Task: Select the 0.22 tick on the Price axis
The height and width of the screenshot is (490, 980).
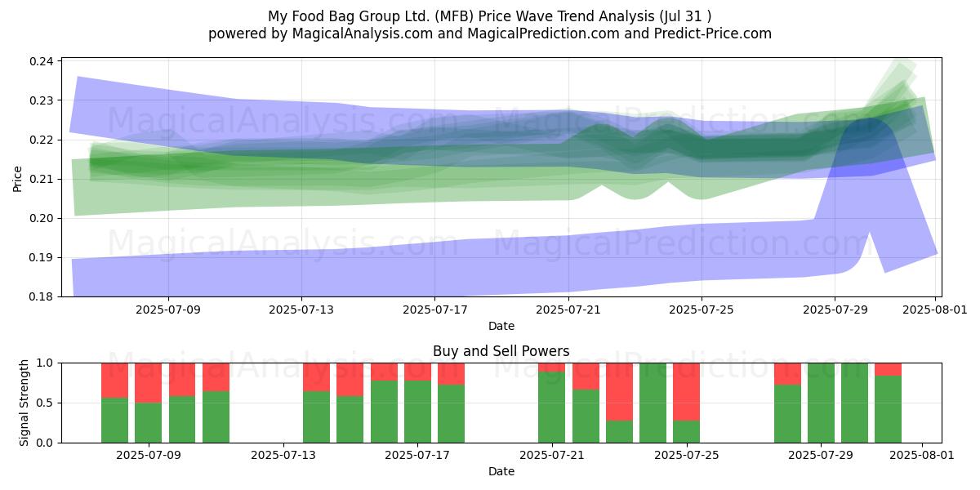Action: pos(42,140)
